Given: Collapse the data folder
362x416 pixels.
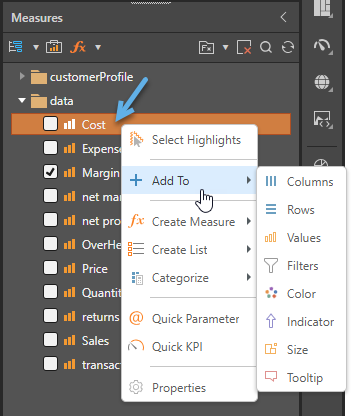Looking at the screenshot, I should [x=22, y=100].
